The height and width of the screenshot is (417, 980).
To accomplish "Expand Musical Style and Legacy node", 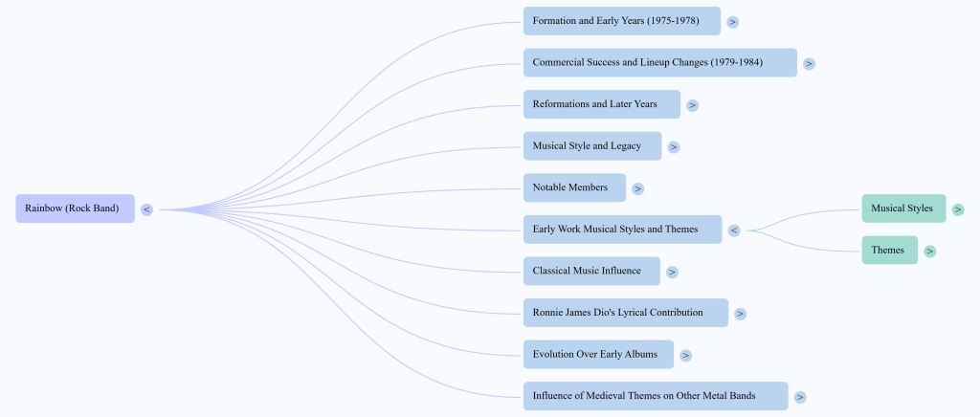I will pos(673,147).
